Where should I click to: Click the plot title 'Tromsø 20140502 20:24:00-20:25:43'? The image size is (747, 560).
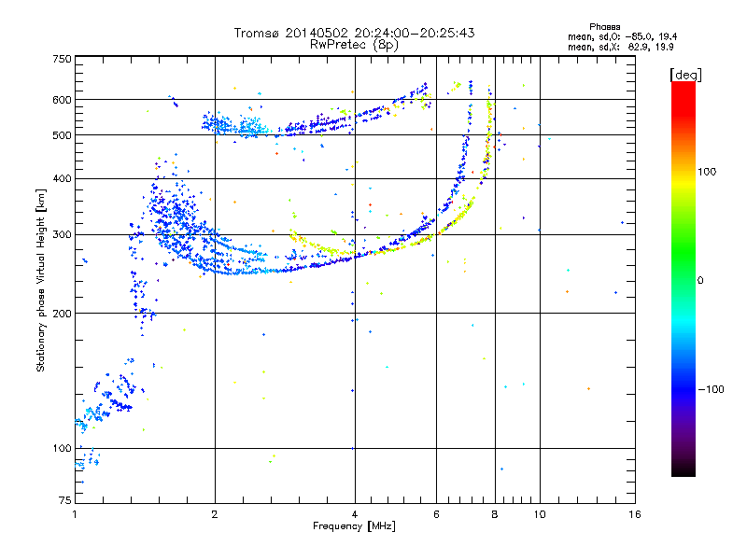(354, 33)
